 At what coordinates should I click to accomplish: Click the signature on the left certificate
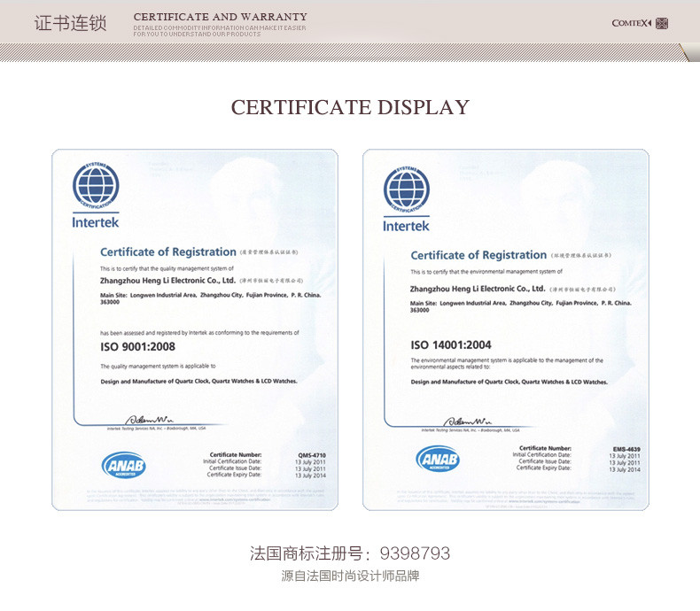[149, 419]
